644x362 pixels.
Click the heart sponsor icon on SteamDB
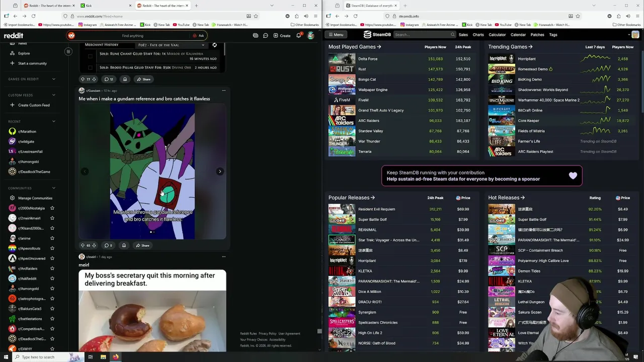(x=573, y=175)
